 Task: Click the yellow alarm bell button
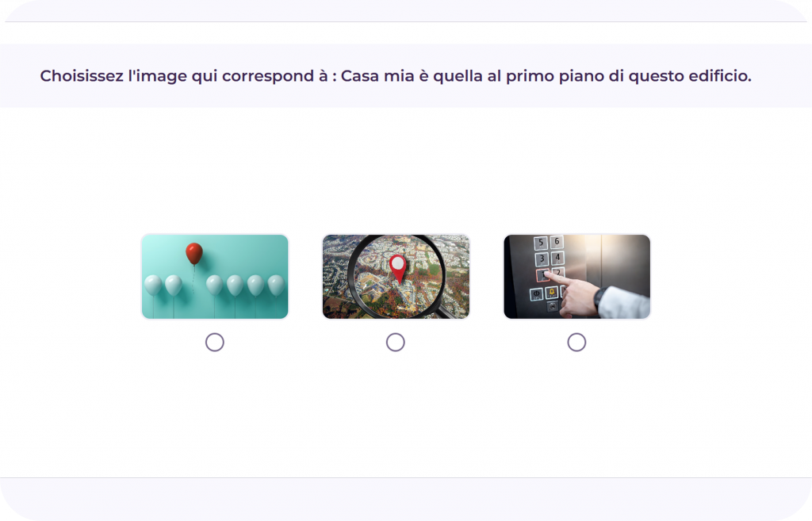(x=552, y=293)
